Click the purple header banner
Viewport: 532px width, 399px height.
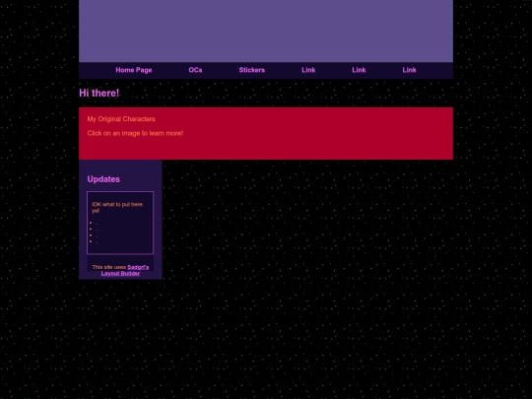[x=266, y=31]
